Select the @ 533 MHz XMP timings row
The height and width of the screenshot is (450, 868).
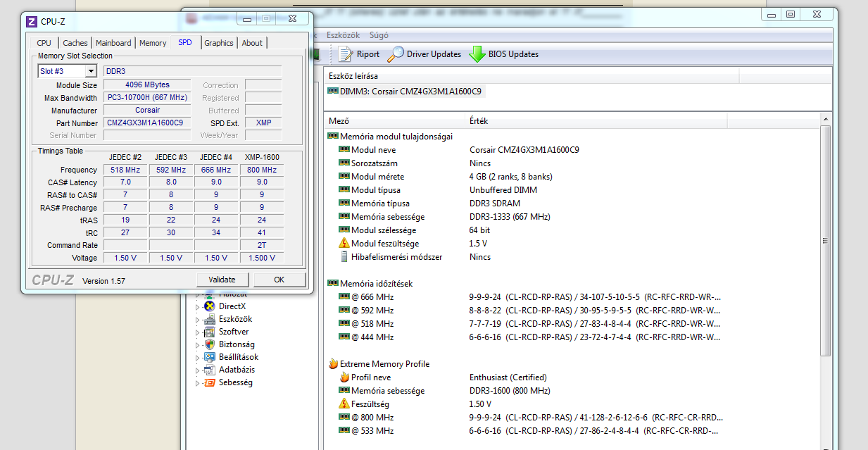[572, 431]
